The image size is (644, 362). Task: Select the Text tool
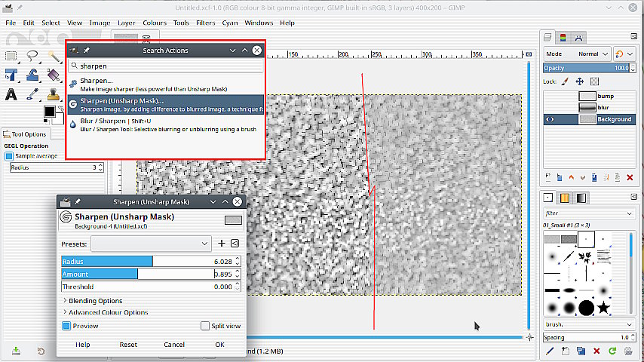point(11,94)
